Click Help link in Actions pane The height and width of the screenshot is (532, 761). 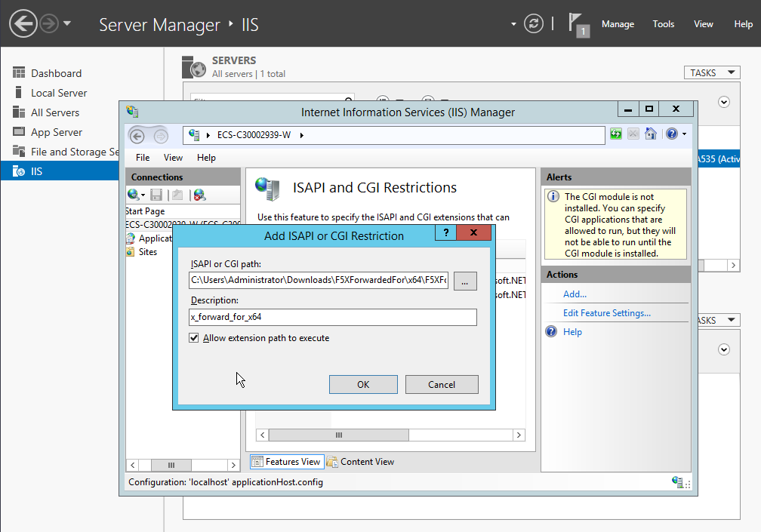[572, 332]
